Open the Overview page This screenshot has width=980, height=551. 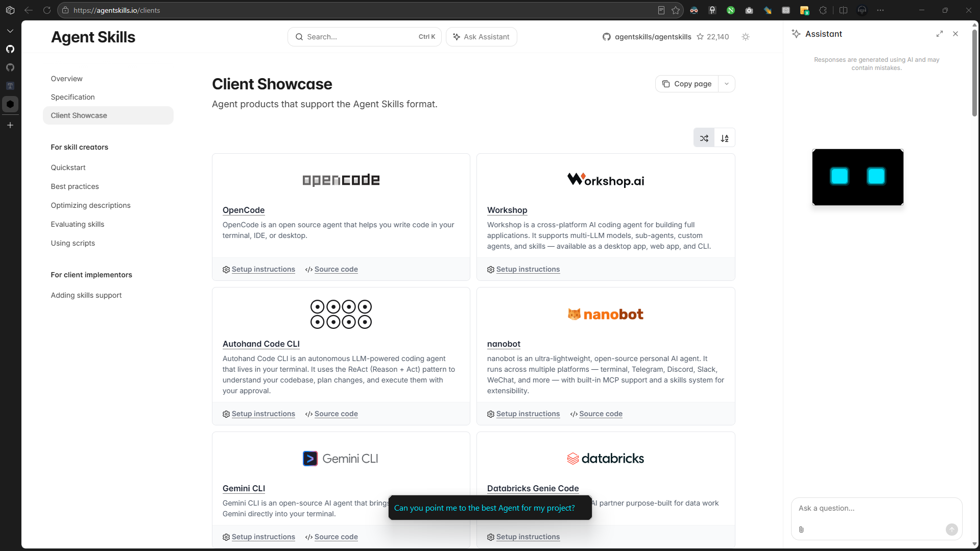click(x=66, y=79)
